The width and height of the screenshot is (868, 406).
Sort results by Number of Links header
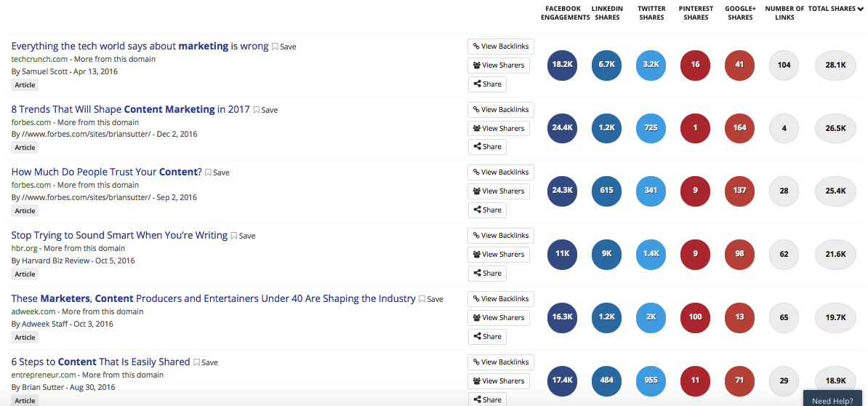tap(784, 13)
